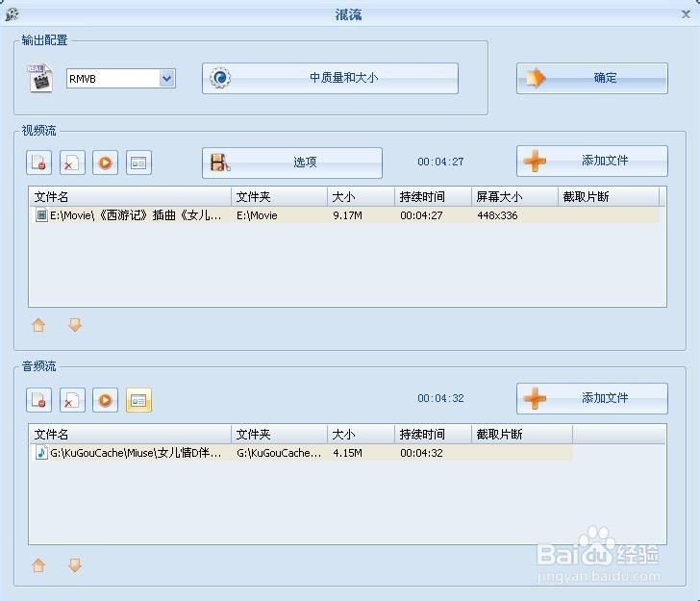Open the RMVB output format dropdown
Viewport: 700px width, 601px height.
(167, 79)
